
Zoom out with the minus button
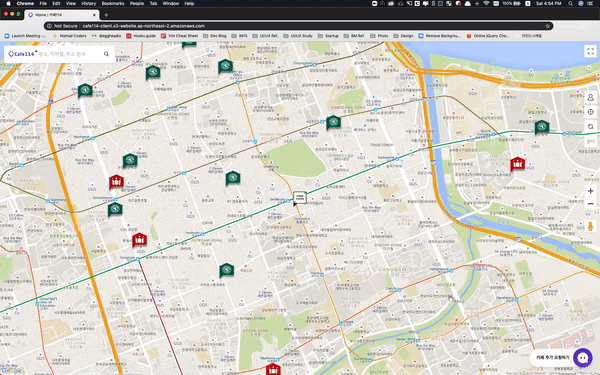(x=590, y=204)
